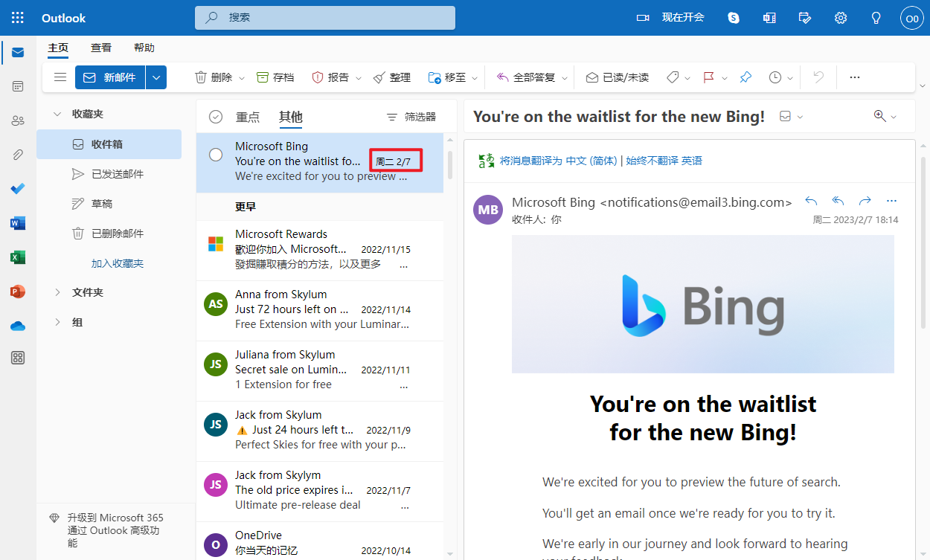Open the Settings gear icon
This screenshot has width=930, height=560.
[841, 18]
